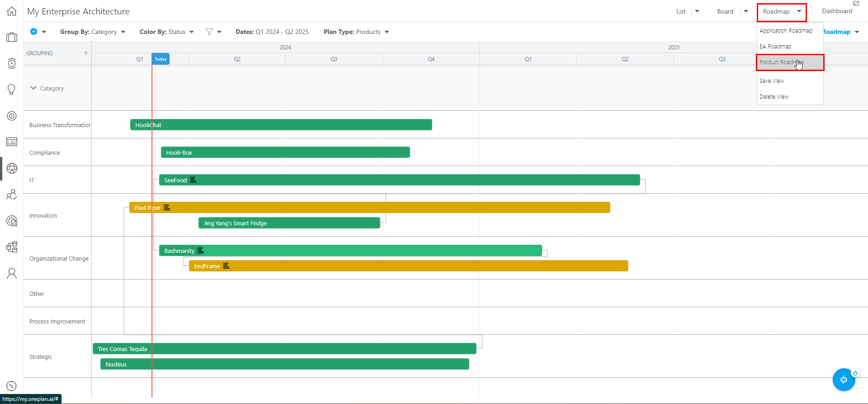Image resolution: width=868 pixels, height=404 pixels.
Task: Click the Other row label
Action: (x=37, y=294)
